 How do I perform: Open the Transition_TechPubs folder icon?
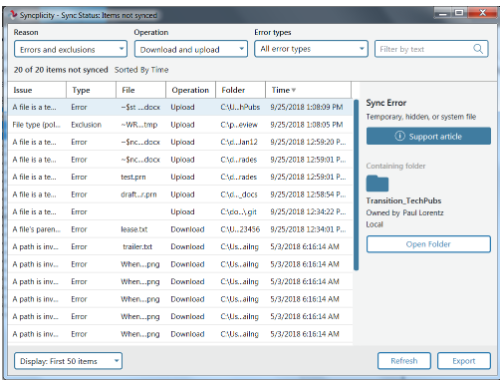click(x=377, y=183)
